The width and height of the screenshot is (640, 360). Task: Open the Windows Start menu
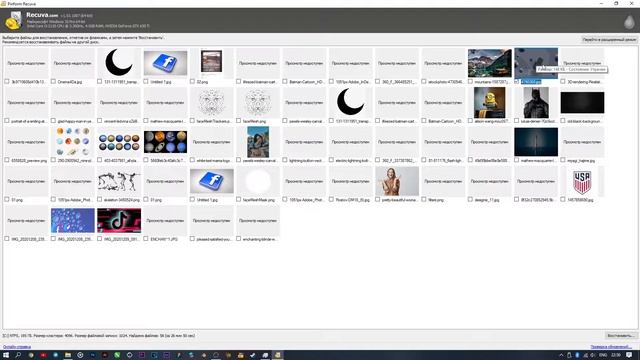[6, 355]
